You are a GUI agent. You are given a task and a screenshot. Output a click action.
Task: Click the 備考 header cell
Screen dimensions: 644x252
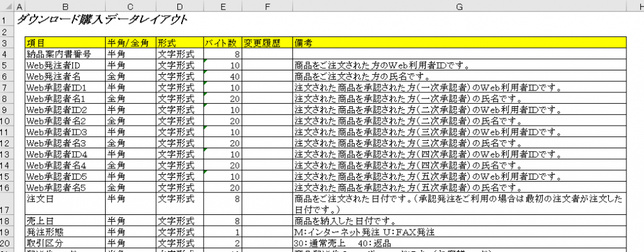[x=459, y=43]
